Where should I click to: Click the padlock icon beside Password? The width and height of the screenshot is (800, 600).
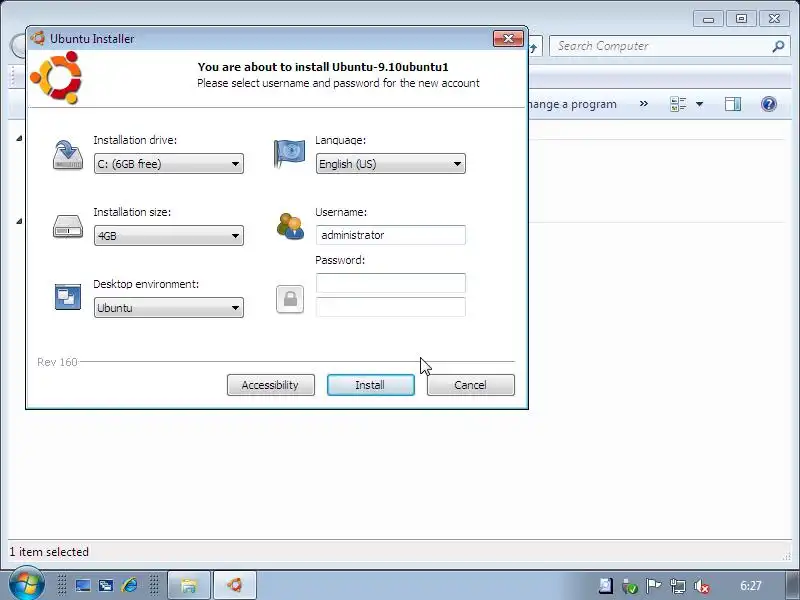pyautogui.click(x=290, y=299)
